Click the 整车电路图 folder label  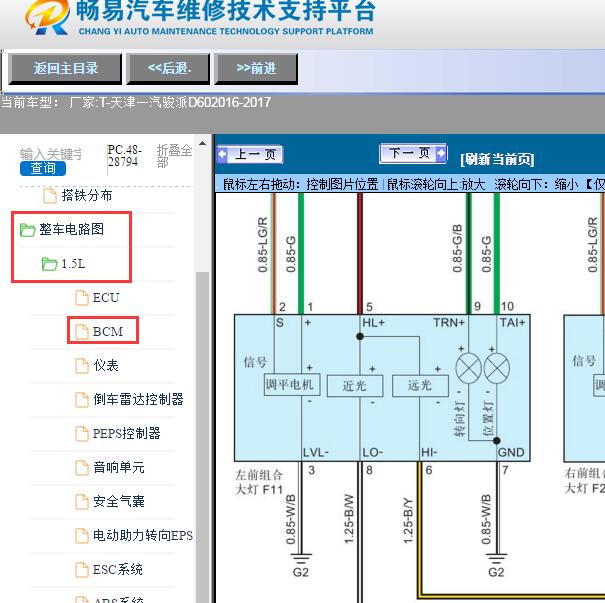(71, 229)
